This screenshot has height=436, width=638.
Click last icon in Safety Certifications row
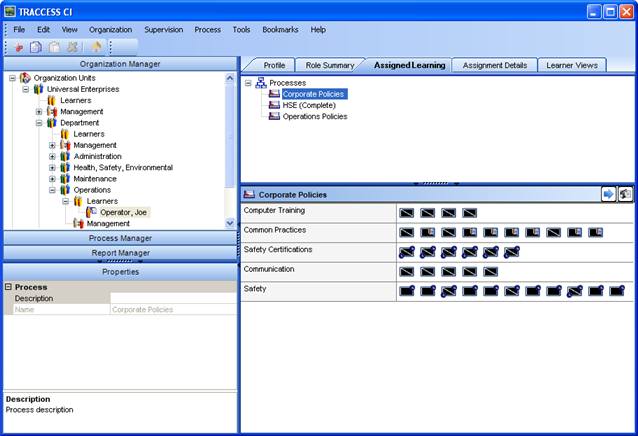click(x=511, y=252)
